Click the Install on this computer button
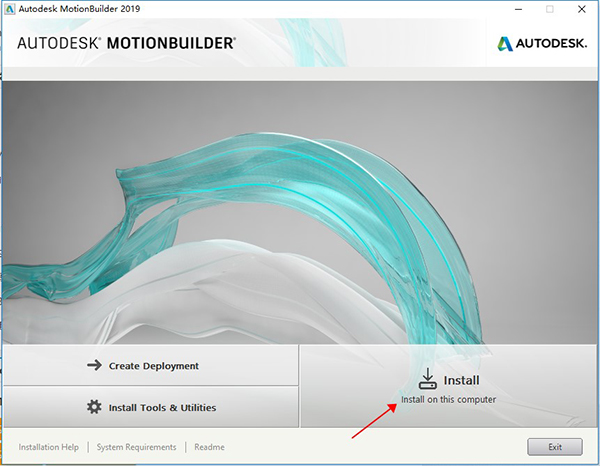 click(448, 386)
